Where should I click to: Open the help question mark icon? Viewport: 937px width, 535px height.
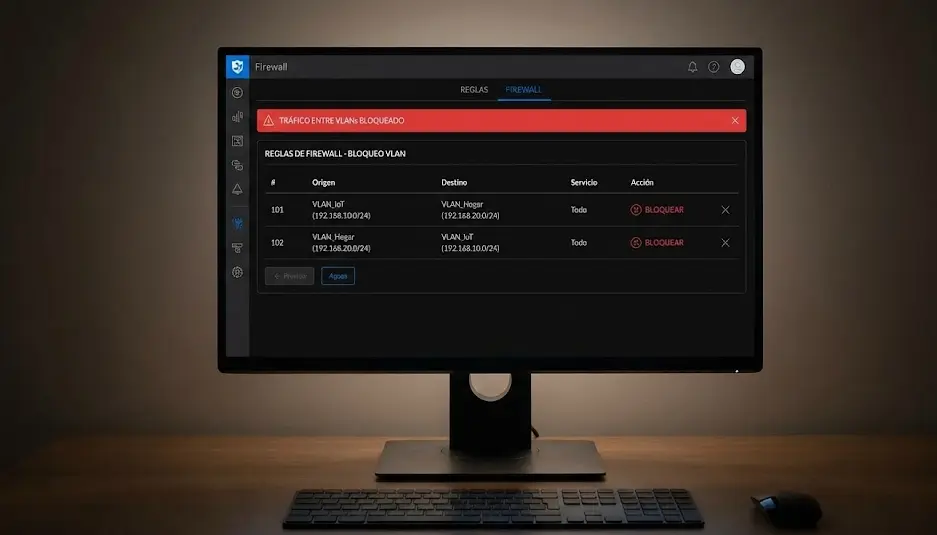pyautogui.click(x=714, y=67)
